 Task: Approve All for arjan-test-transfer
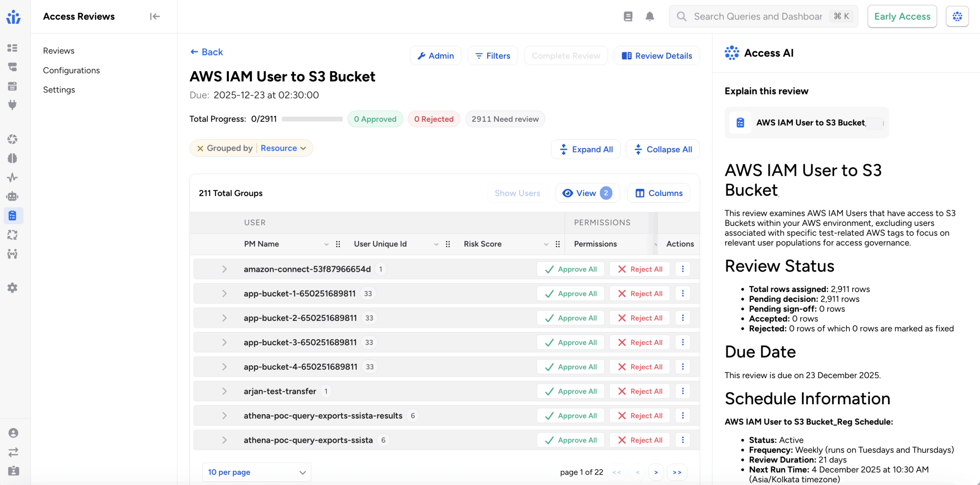pos(570,391)
